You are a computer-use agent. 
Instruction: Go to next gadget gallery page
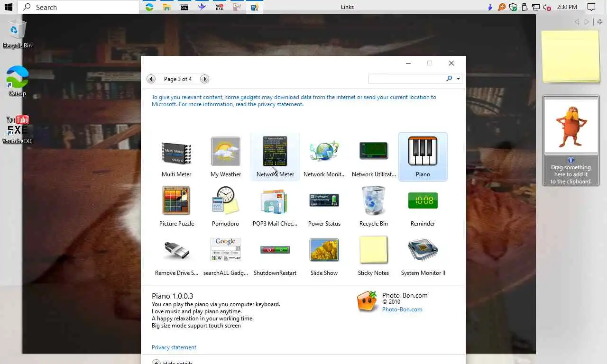(x=204, y=79)
